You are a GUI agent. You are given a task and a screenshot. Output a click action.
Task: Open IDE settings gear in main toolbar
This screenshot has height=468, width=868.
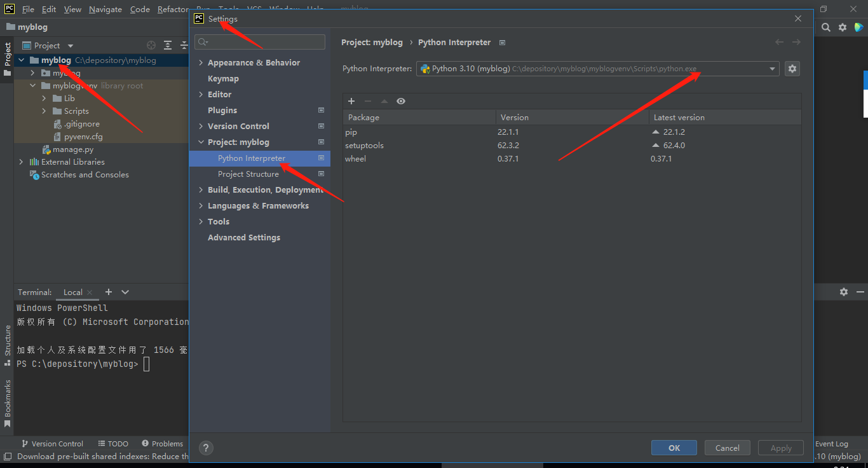843,27
